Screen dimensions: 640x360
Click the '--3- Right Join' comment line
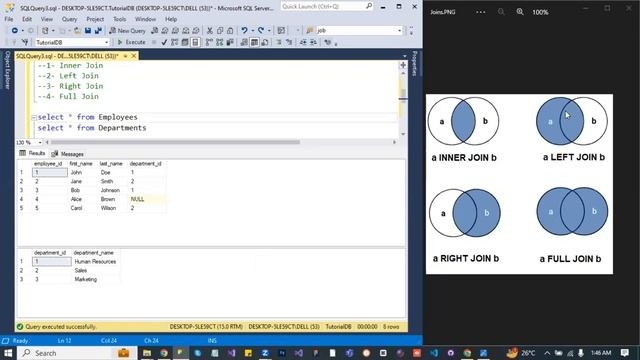coord(71,86)
